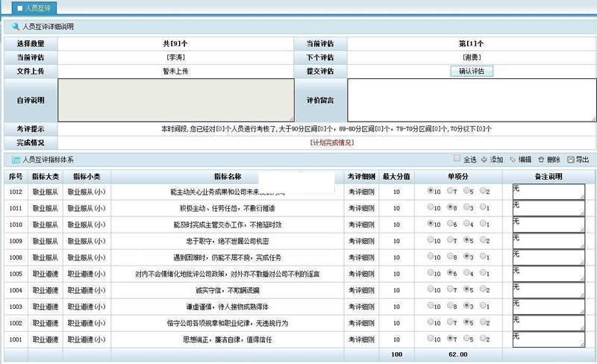Click the folder icon beside 人员互评指标体系
Image resolution: width=597 pixels, height=364 pixels.
[16, 160]
